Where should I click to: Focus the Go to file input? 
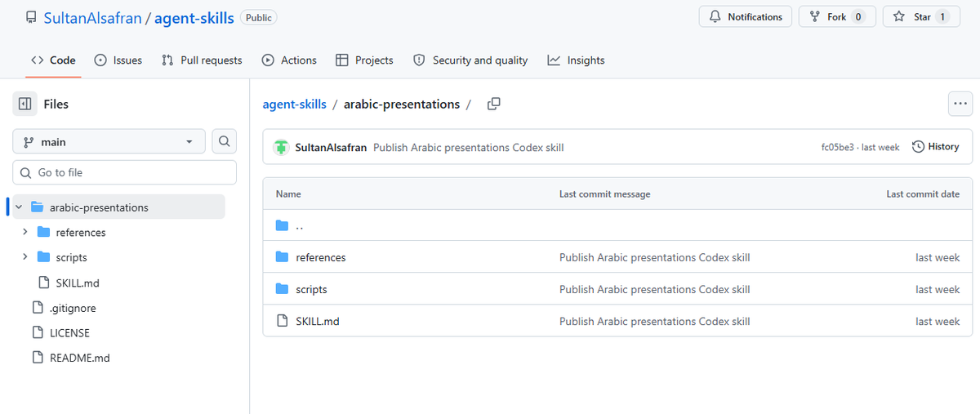pos(124,172)
